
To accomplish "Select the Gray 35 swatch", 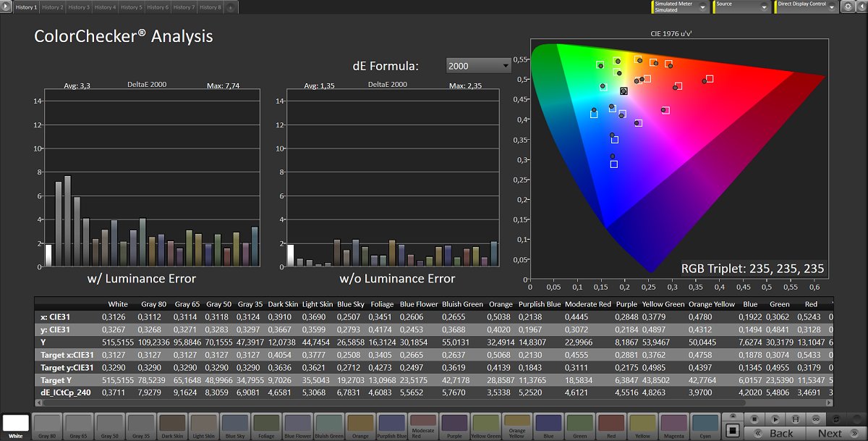I will pos(141,426).
